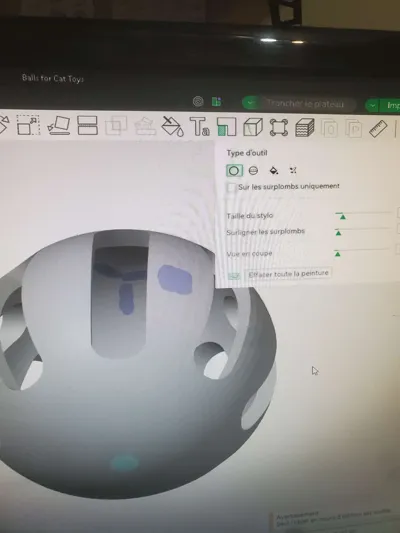
Task: Click the green icon beside Effacer toute la peinture
Action: point(234,276)
